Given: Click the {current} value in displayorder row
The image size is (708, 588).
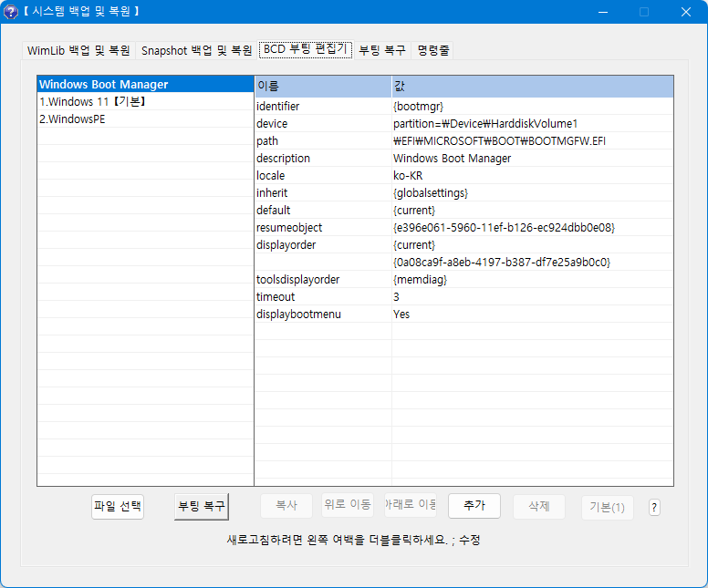Looking at the screenshot, I should tap(414, 245).
